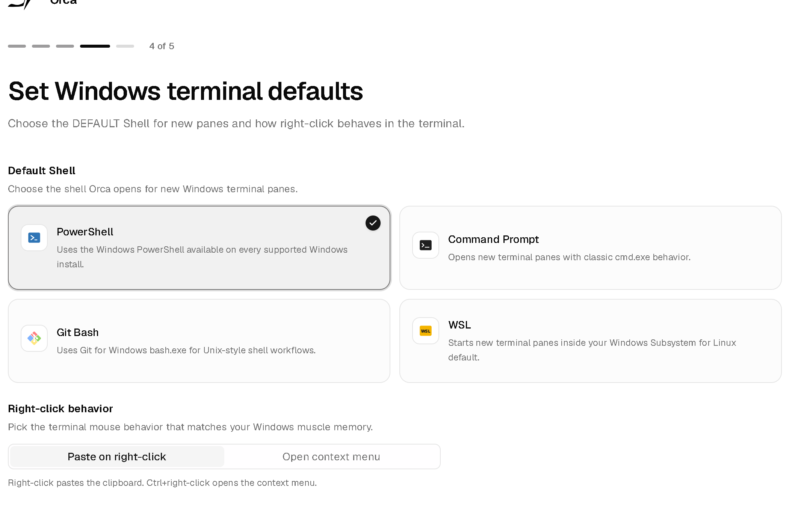The width and height of the screenshot is (798, 532).
Task: Click the Git Bash diamond icon
Action: 34,338
